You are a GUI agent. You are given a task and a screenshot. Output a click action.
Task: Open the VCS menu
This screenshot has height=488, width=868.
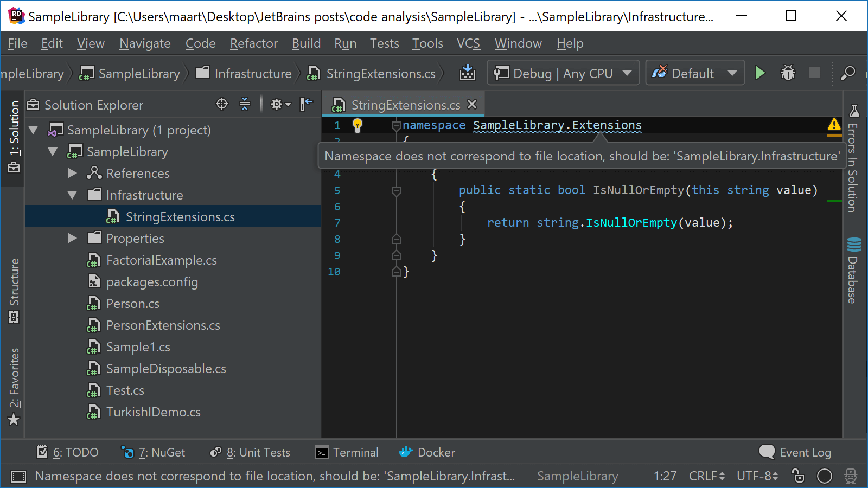[x=468, y=43]
